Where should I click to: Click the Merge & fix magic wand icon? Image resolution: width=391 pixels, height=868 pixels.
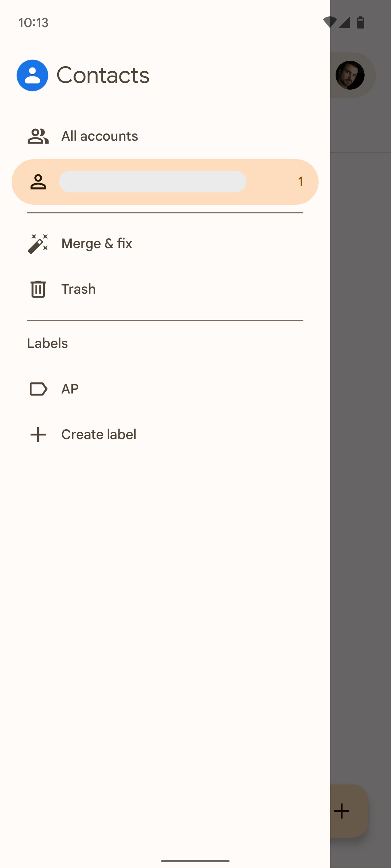38,243
